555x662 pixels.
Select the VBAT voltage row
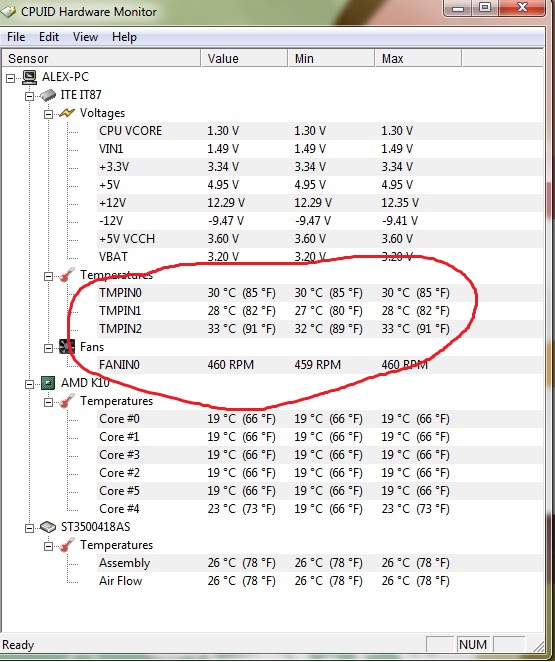tap(320, 257)
